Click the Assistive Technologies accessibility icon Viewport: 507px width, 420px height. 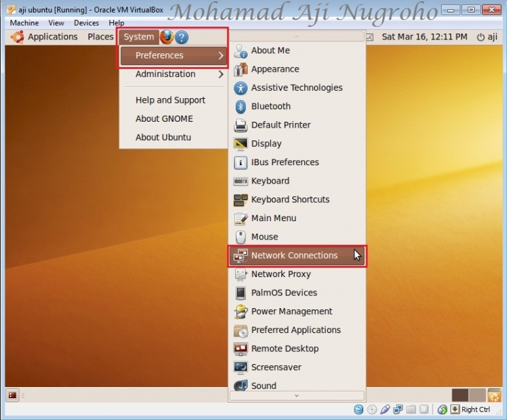[240, 88]
